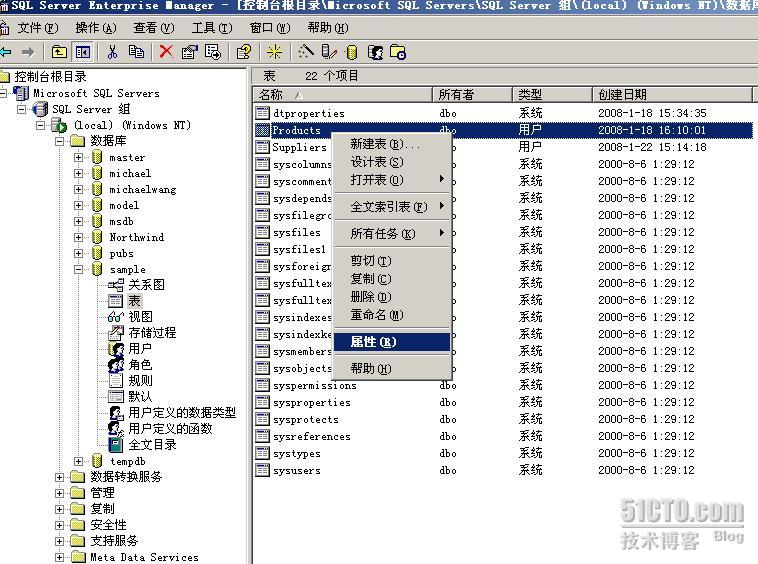Sort by the 所有者 column header

coord(472,94)
